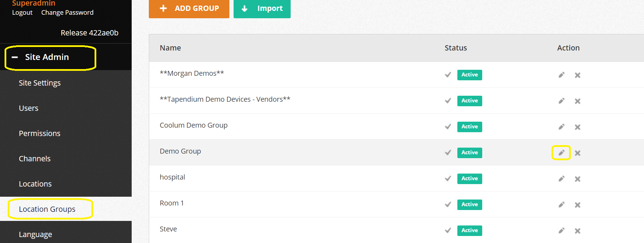Delete the Steve group X icon
The image size is (644, 243).
(x=577, y=231)
